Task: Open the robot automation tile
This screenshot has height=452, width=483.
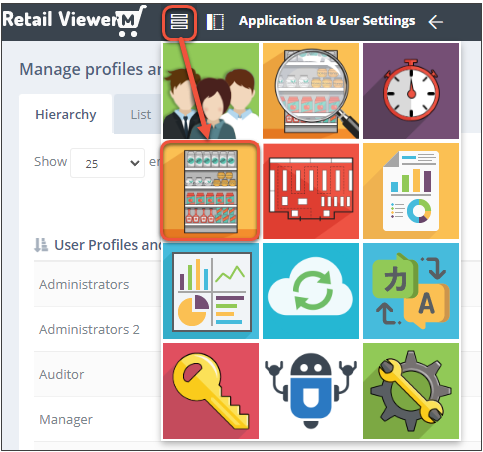Action: (311, 391)
